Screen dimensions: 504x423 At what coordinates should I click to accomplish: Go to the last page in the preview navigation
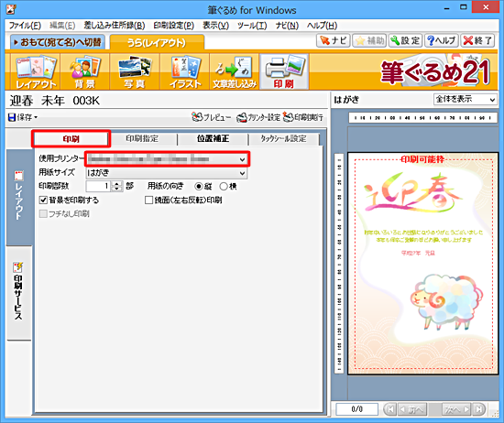(478, 409)
